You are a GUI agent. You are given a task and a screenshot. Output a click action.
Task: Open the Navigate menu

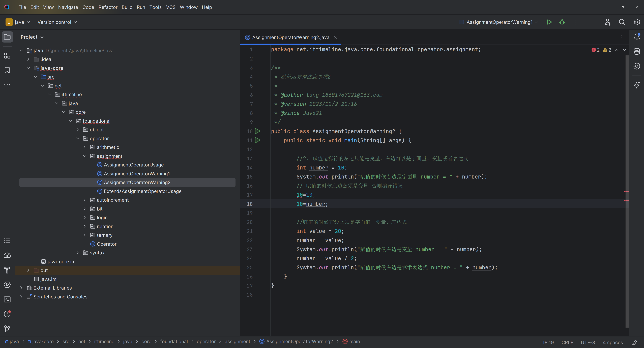pos(68,7)
